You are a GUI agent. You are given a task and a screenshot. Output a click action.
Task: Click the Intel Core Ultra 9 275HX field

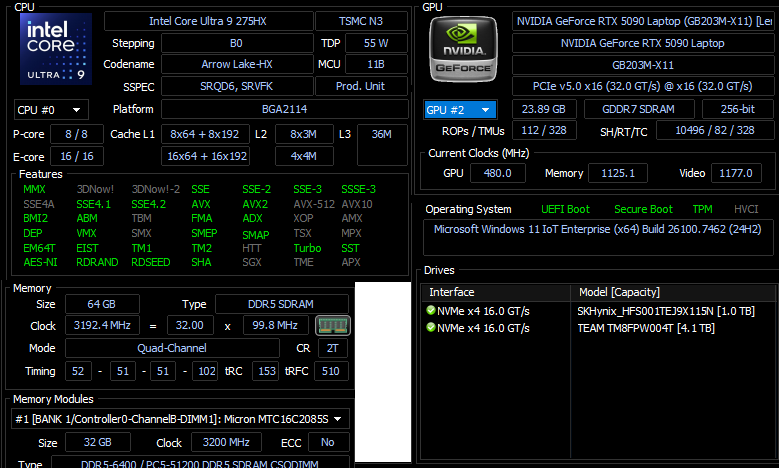pos(209,21)
